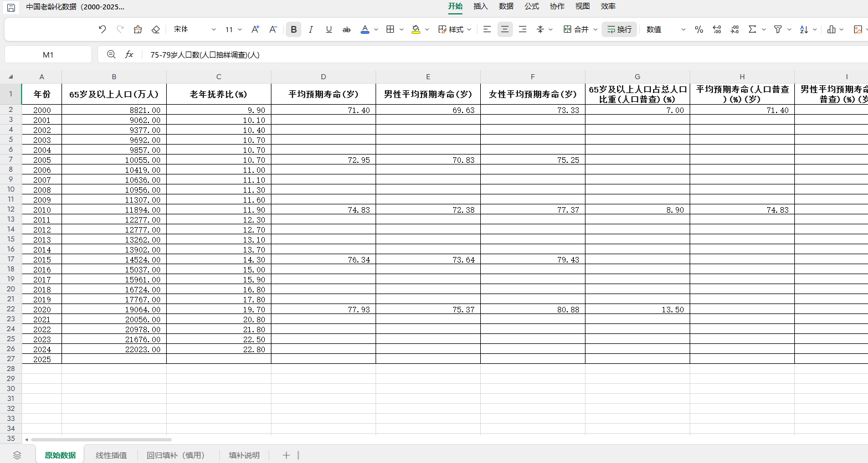Open the font size 11 dropdown
Screen dimensions: 868x463
(x=233, y=29)
